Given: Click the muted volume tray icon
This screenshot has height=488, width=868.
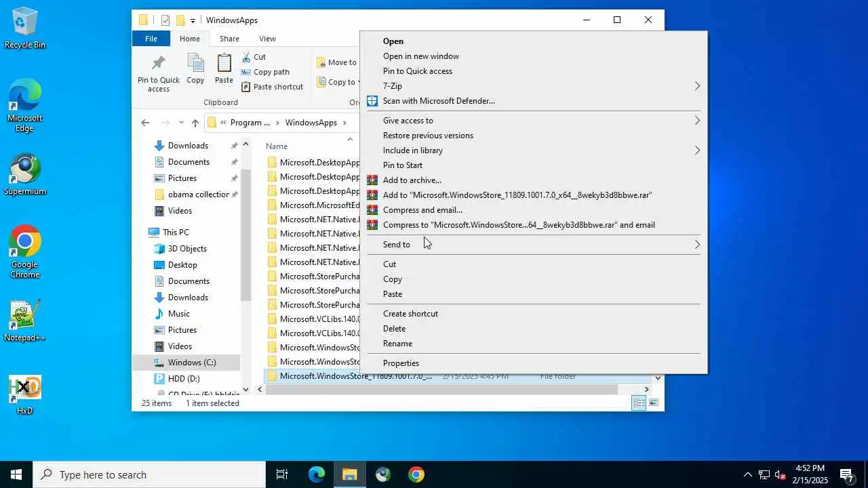Looking at the screenshot, I should tap(781, 475).
